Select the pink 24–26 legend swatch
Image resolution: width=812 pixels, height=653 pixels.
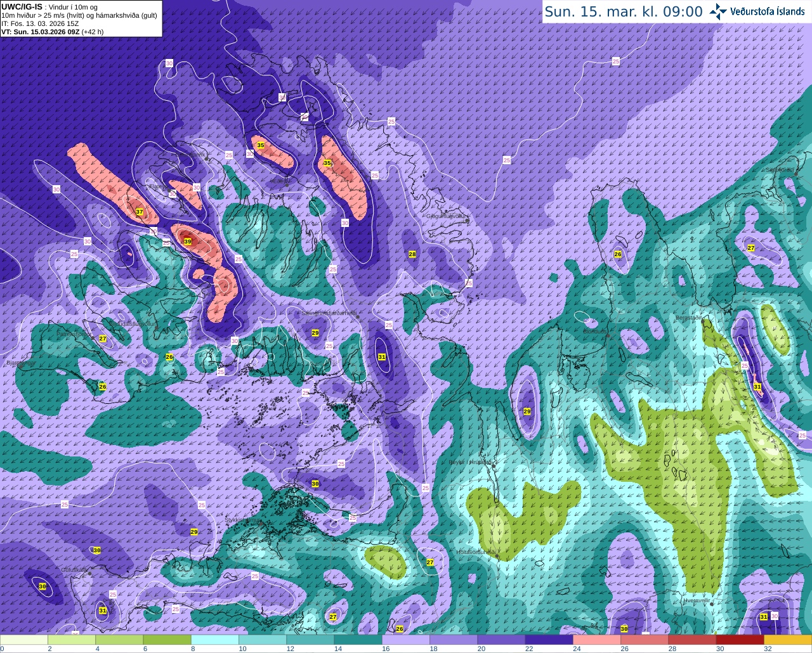click(x=597, y=640)
